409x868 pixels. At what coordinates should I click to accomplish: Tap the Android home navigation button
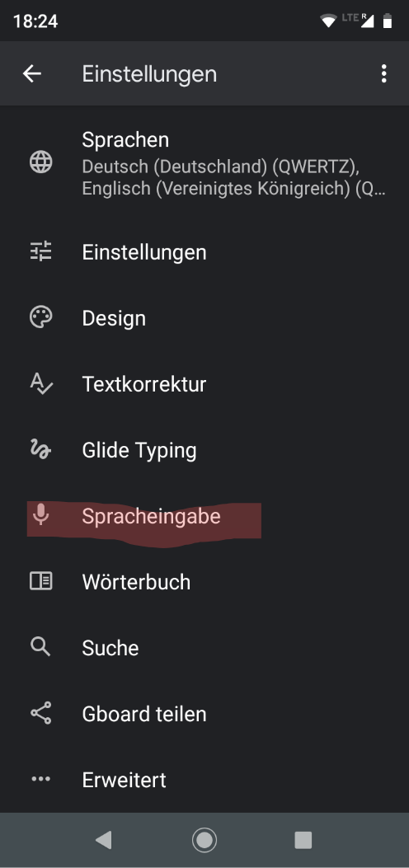204,840
